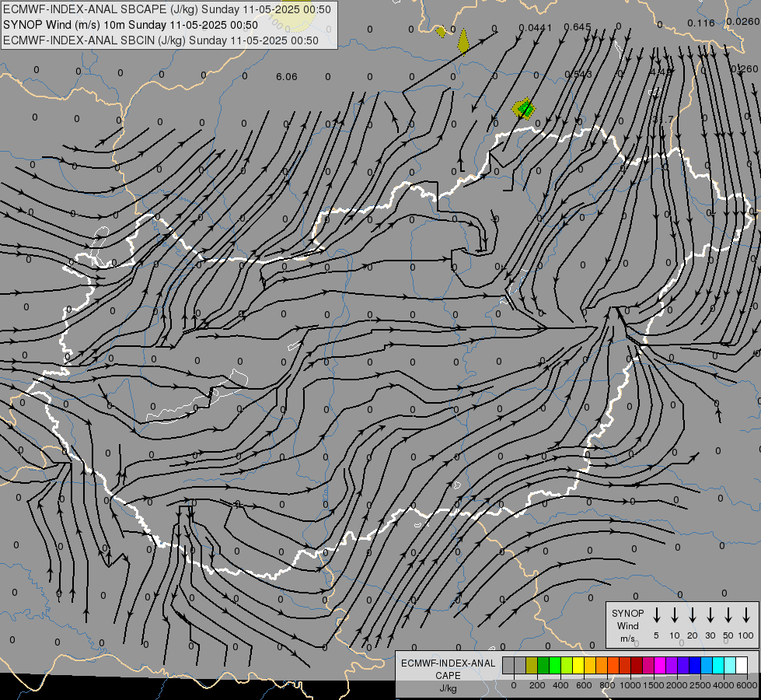Select the dark green CAPE legend swatch
Screen dimensions: 761x700
(543, 666)
